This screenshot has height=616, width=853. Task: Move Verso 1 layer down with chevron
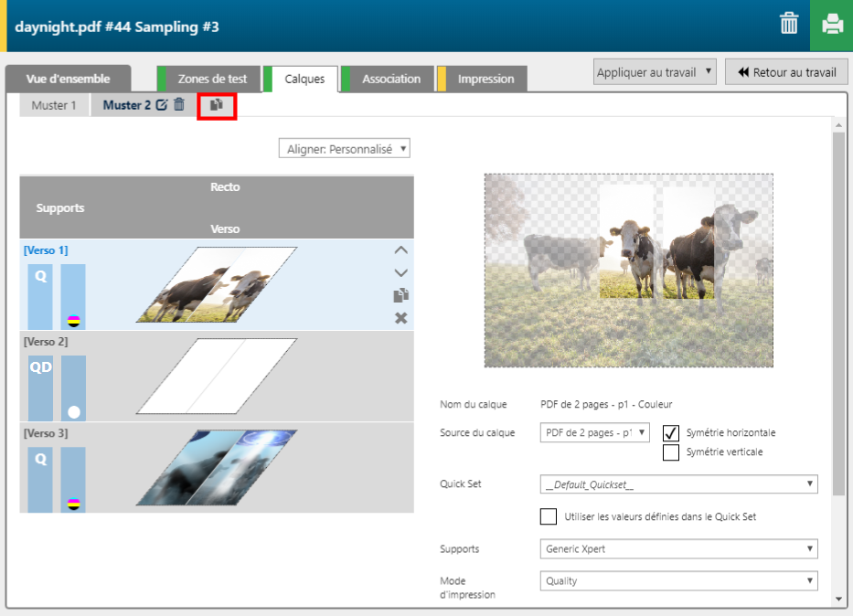coord(400,272)
